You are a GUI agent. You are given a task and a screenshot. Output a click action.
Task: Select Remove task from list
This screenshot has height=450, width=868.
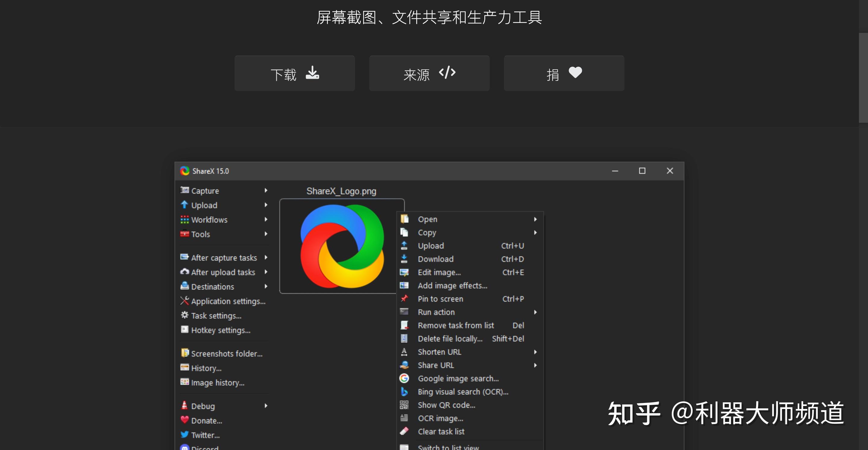[470, 325]
